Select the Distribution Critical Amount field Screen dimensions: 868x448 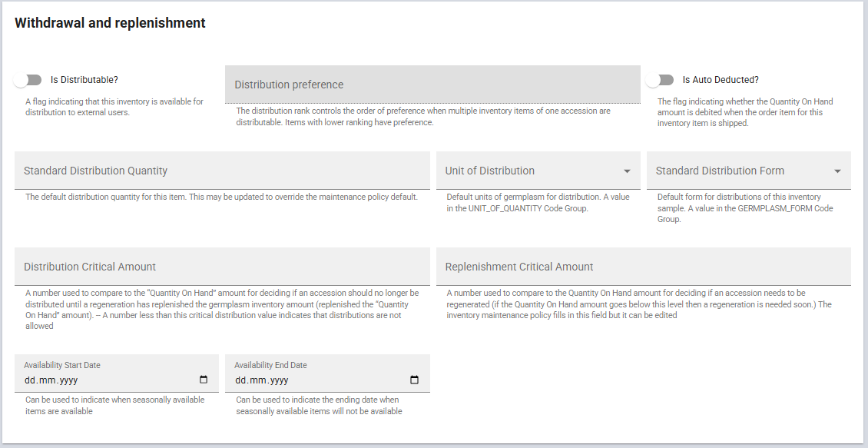click(x=222, y=267)
